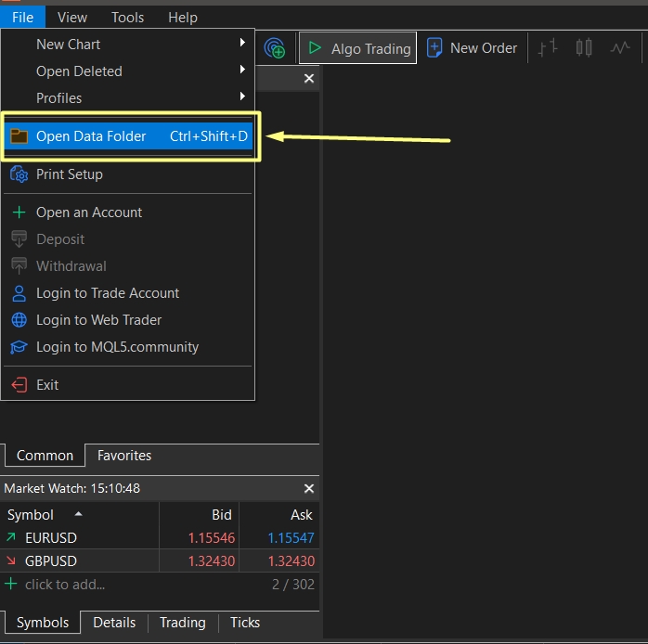648x644 pixels.
Task: Click the Open Data Folder icon
Action: pos(19,136)
